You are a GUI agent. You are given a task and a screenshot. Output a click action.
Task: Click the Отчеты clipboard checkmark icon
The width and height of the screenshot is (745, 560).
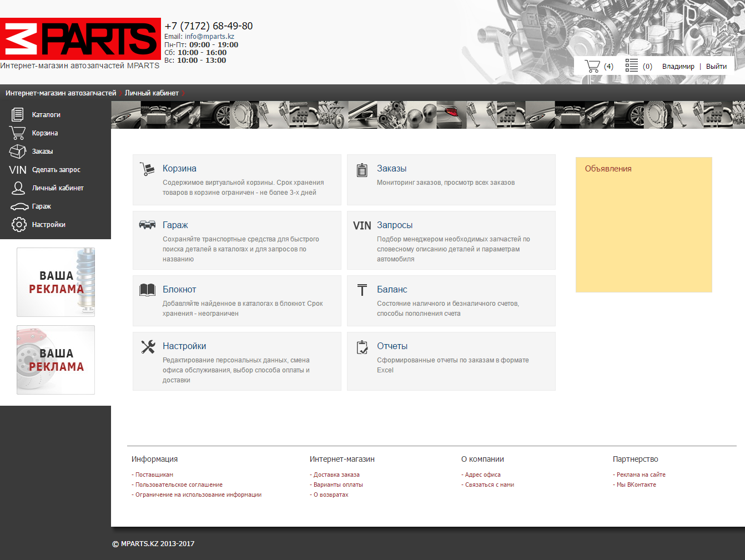coord(362,347)
